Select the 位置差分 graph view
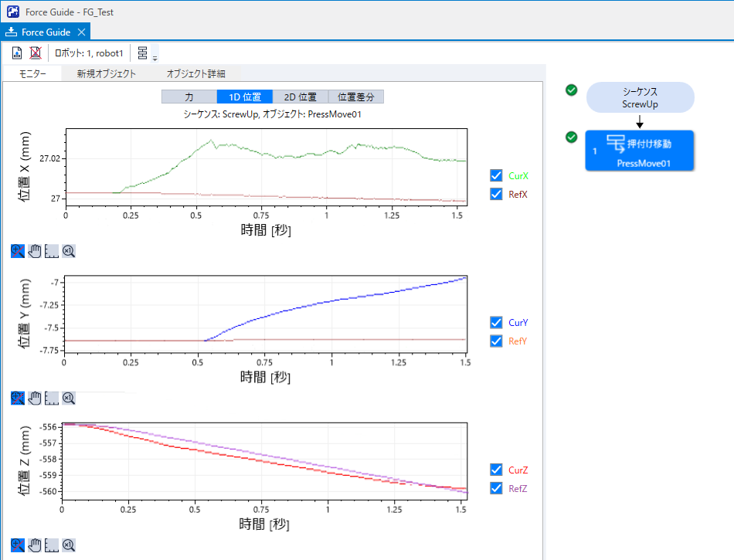Viewport: 734px width, 560px height. pos(355,97)
